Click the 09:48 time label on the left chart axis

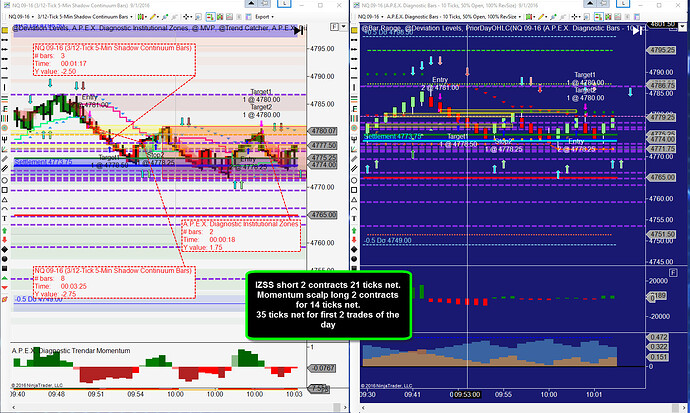[56, 394]
